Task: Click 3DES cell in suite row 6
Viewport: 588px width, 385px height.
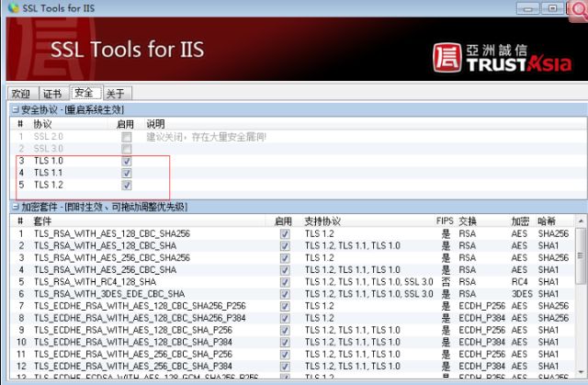Action: coord(522,294)
